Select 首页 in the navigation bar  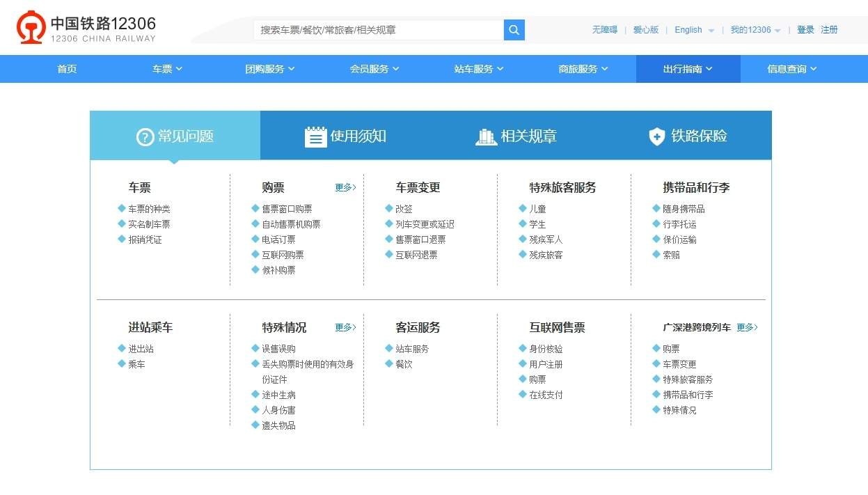click(66, 68)
